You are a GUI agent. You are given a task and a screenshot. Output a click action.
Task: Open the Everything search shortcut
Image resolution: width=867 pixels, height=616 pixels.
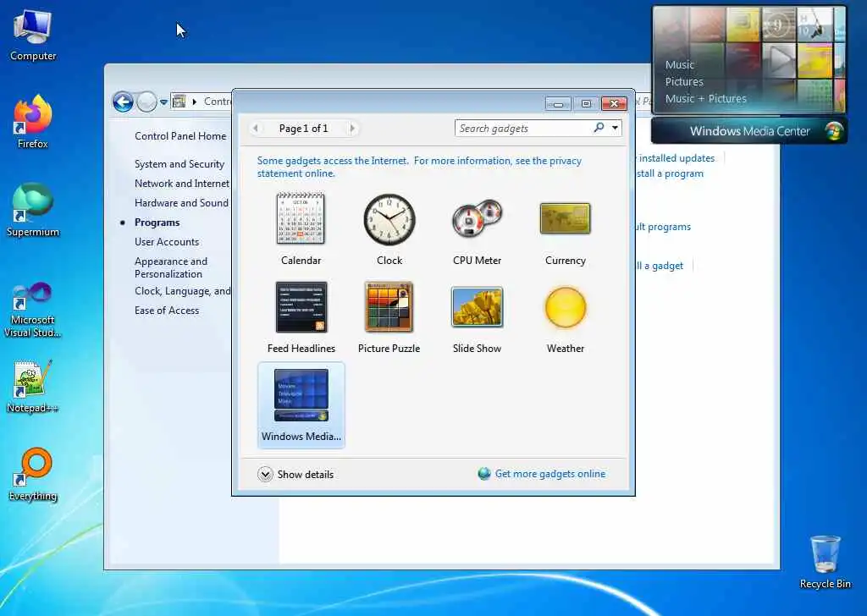(33, 475)
